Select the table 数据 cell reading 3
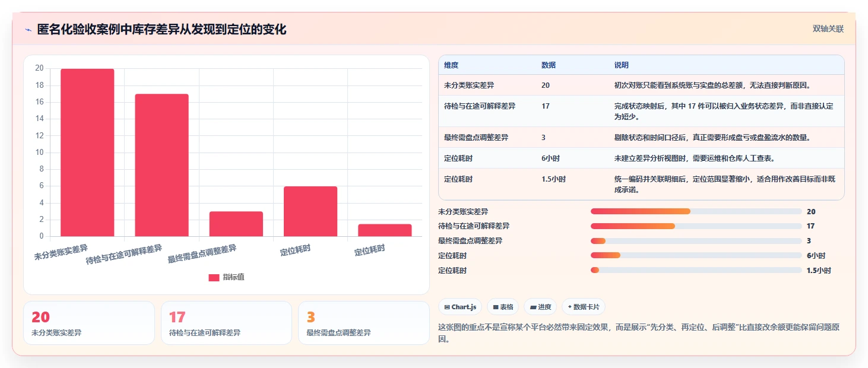Image resolution: width=868 pixels, height=368 pixels. [x=544, y=138]
